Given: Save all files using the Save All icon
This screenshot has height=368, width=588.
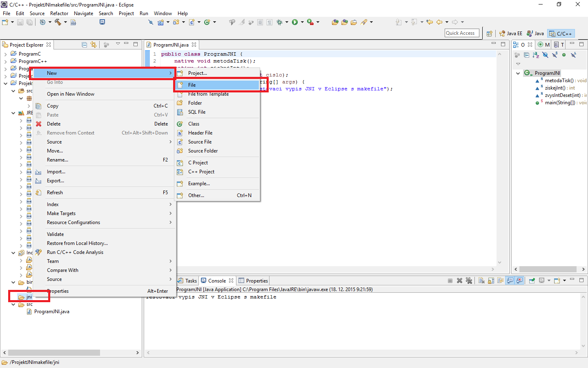Looking at the screenshot, I should (x=29, y=22).
